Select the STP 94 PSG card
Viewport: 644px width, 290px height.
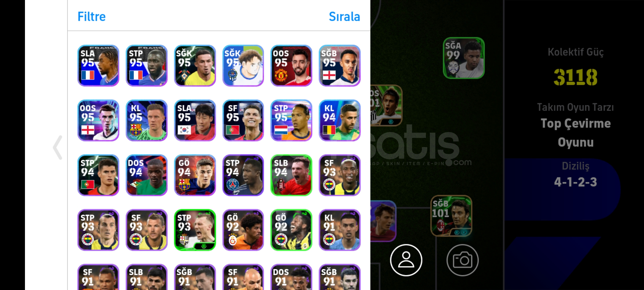[243, 175]
